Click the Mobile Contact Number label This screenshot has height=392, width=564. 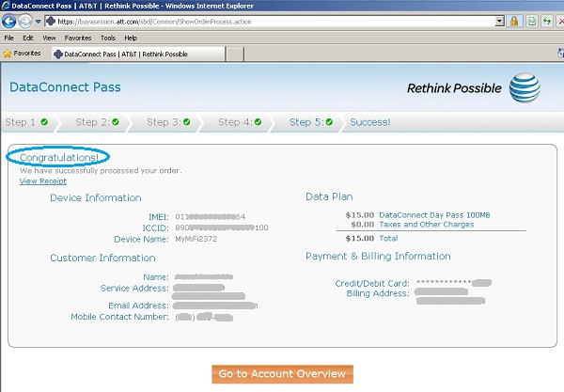coord(119,317)
